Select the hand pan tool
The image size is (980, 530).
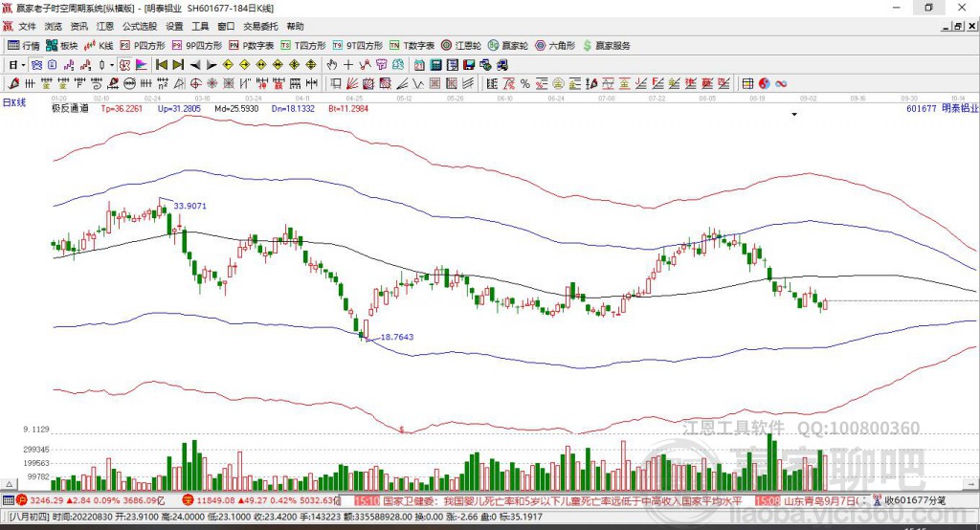[x=332, y=65]
